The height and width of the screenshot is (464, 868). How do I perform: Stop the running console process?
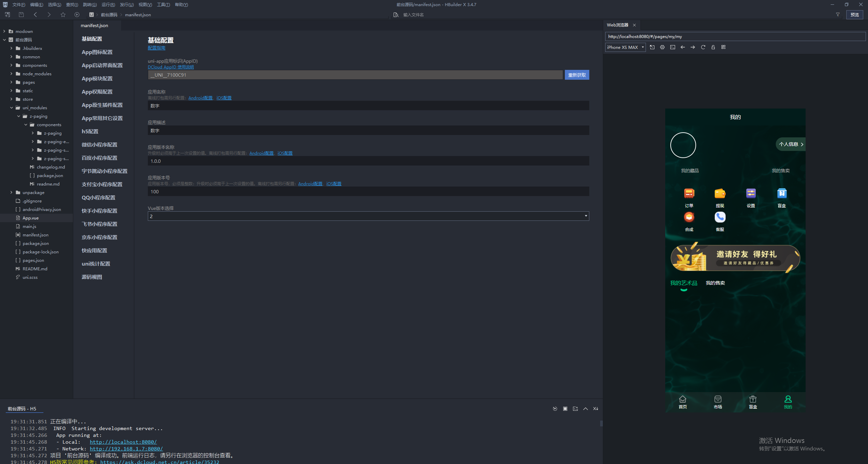565,409
